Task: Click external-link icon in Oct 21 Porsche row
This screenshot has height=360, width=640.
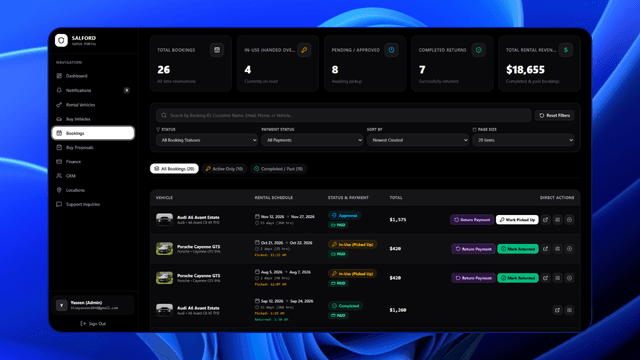Action: click(x=546, y=249)
